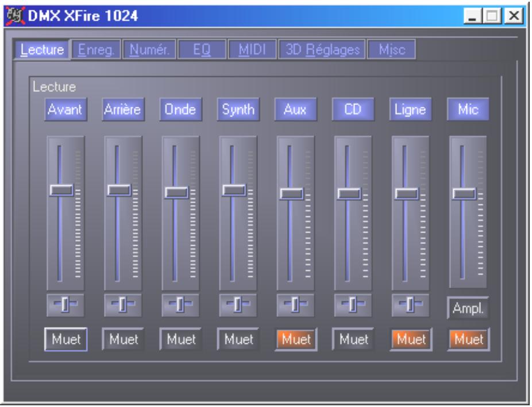
Task: Select the MIDI tab
Action: point(252,50)
